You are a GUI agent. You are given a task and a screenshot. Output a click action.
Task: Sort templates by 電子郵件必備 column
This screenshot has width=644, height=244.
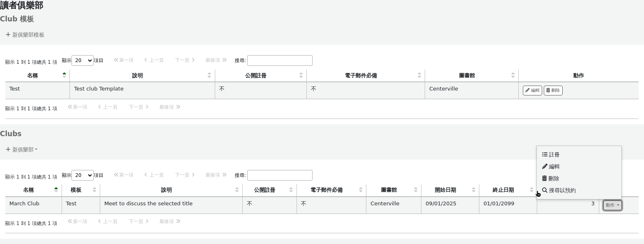click(365, 76)
